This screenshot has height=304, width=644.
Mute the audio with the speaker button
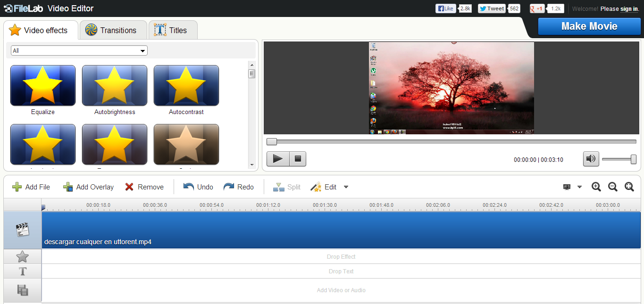(591, 159)
